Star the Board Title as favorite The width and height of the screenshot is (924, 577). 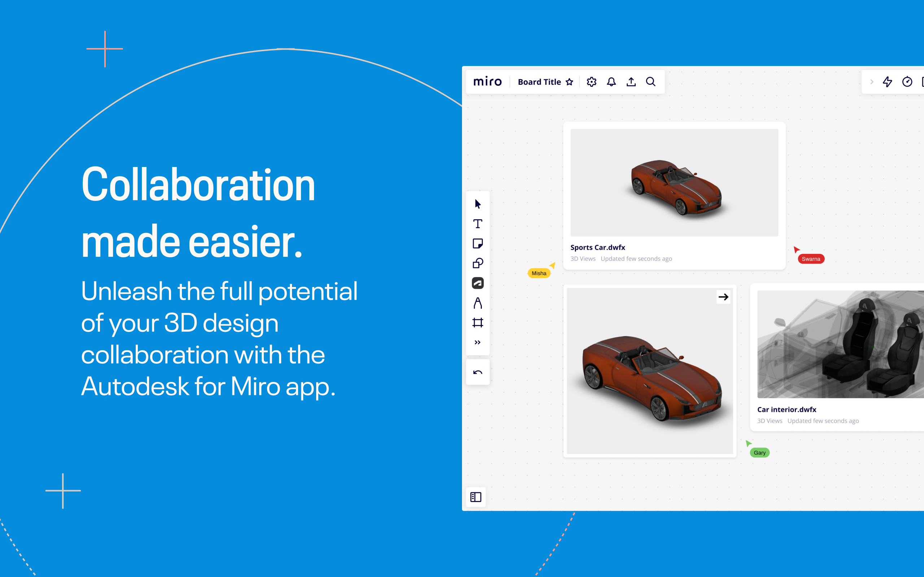(x=569, y=82)
